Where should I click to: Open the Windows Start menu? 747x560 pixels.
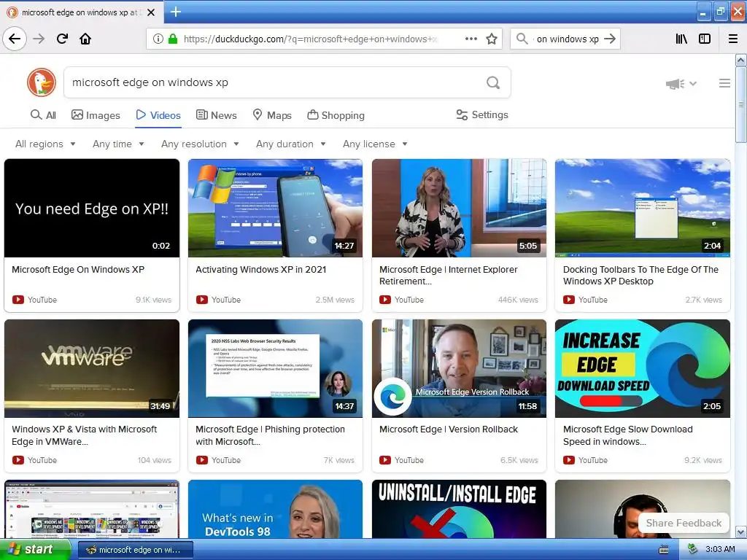pos(35,550)
